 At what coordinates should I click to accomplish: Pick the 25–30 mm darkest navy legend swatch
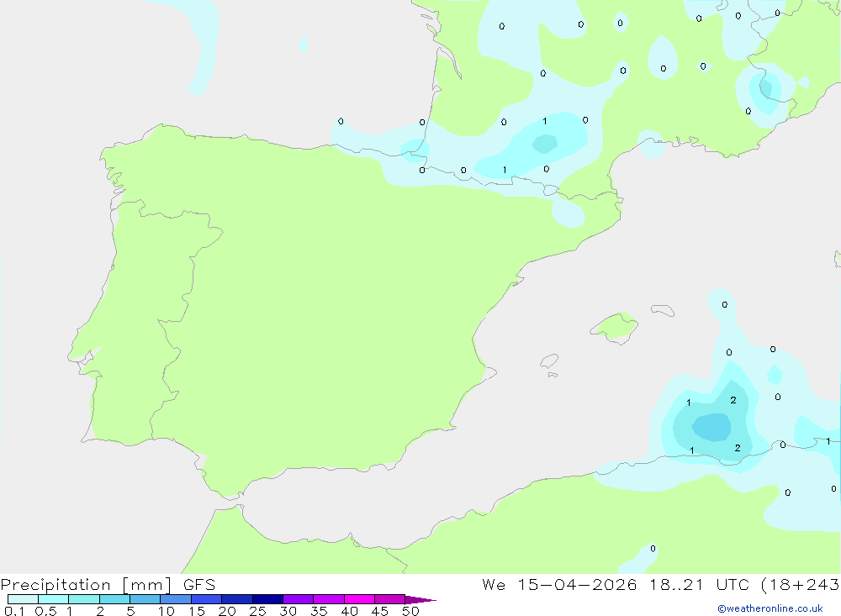pos(267,599)
